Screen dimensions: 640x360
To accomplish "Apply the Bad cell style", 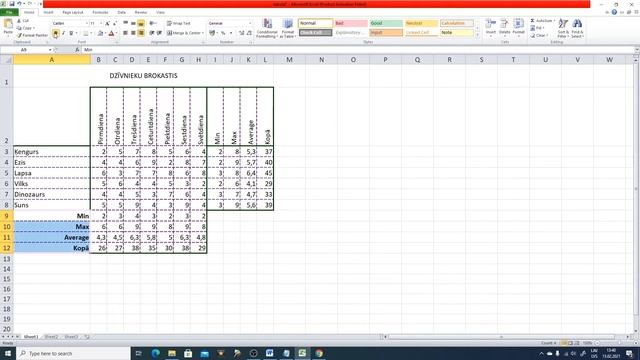I will [x=351, y=23].
